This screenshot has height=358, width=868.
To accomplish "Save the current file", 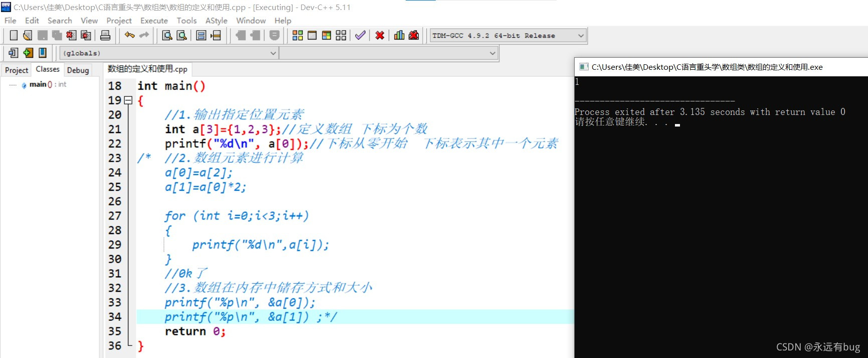I will pos(43,35).
